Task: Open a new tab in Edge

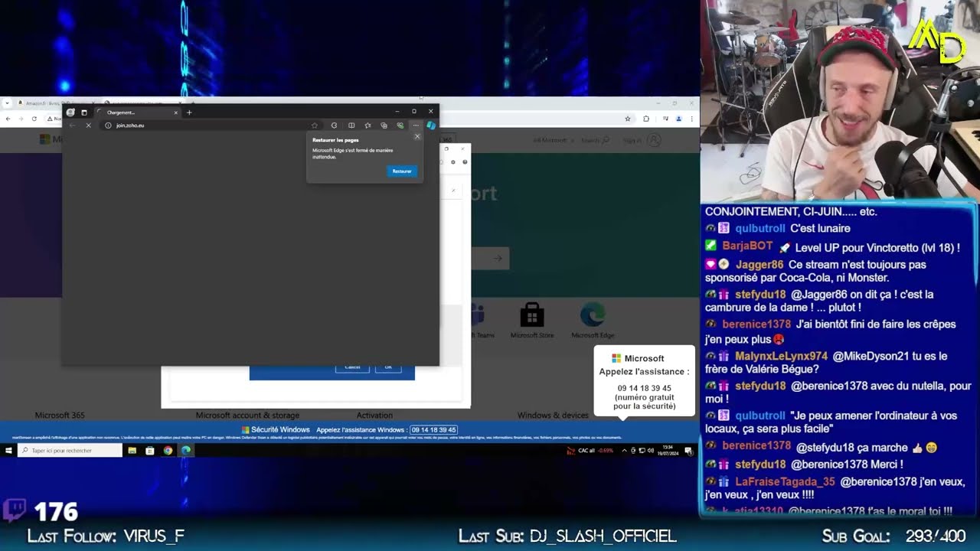Action: [189, 112]
